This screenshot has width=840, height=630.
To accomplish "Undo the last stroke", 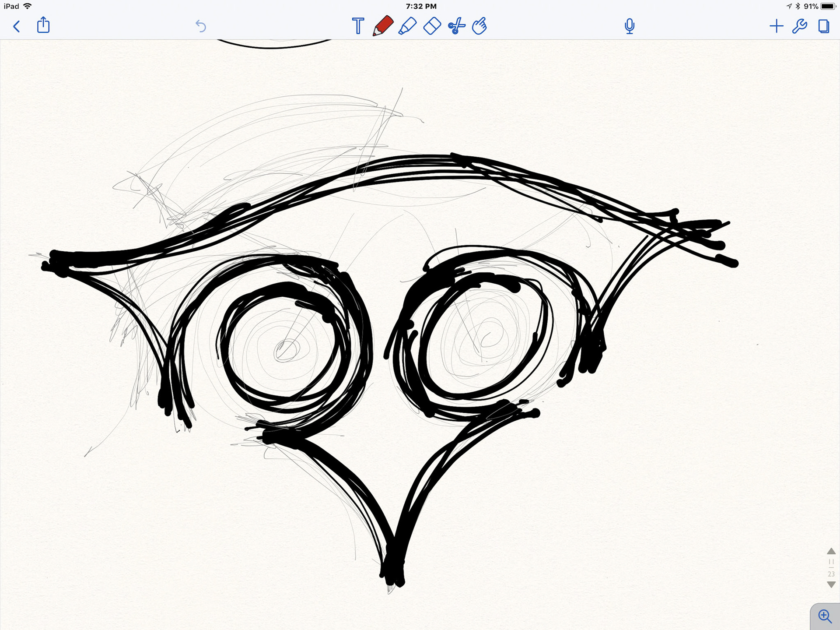I will click(x=201, y=26).
